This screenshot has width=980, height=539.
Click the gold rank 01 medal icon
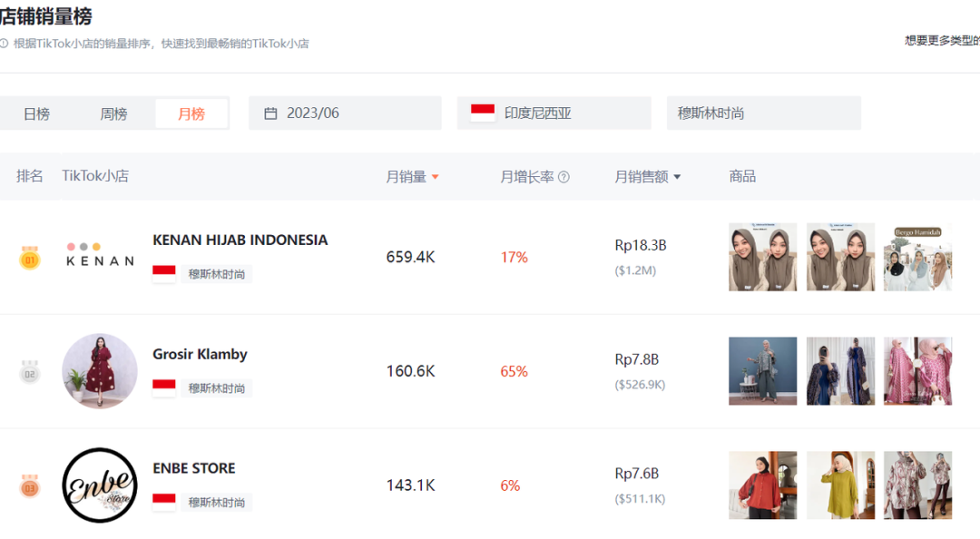30,258
